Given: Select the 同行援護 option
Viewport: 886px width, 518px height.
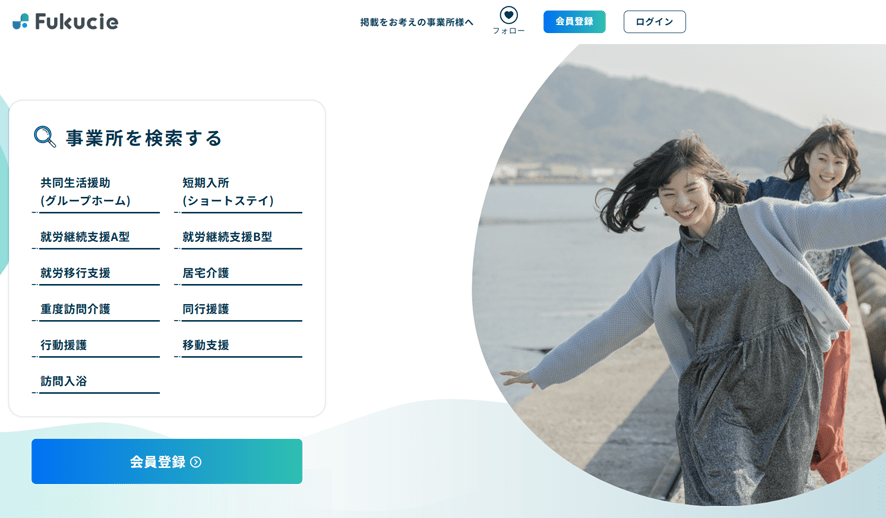Looking at the screenshot, I should coord(238,310).
